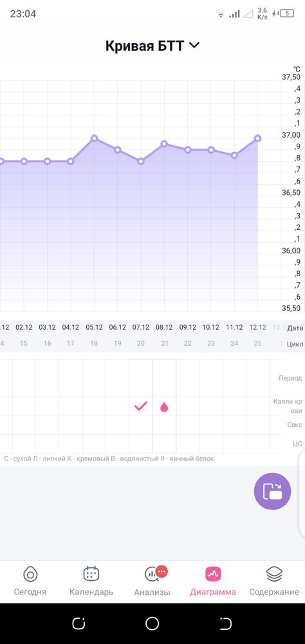The height and width of the screenshot is (644, 305).
Task: Tap the pink blood drop on 08.12
Action: [x=164, y=407]
